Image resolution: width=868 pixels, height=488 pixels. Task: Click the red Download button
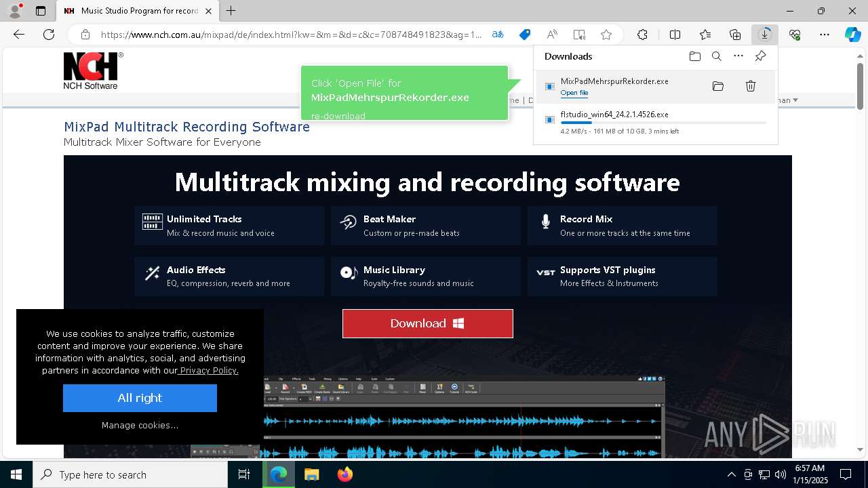click(428, 323)
